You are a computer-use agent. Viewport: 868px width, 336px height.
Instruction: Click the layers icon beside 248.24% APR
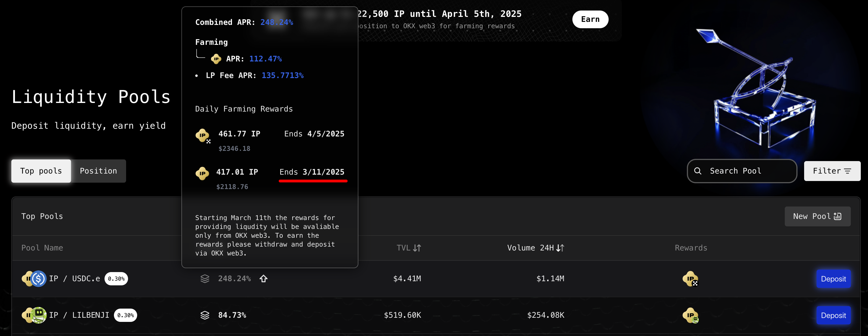205,279
